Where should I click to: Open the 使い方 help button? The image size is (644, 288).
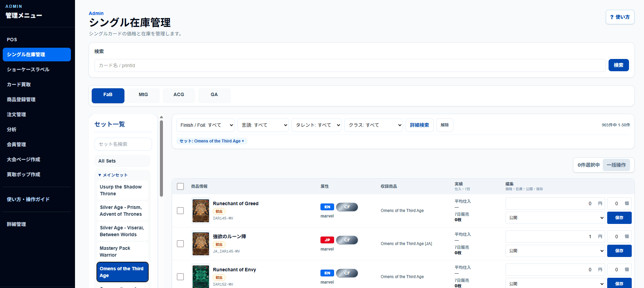pyautogui.click(x=620, y=17)
